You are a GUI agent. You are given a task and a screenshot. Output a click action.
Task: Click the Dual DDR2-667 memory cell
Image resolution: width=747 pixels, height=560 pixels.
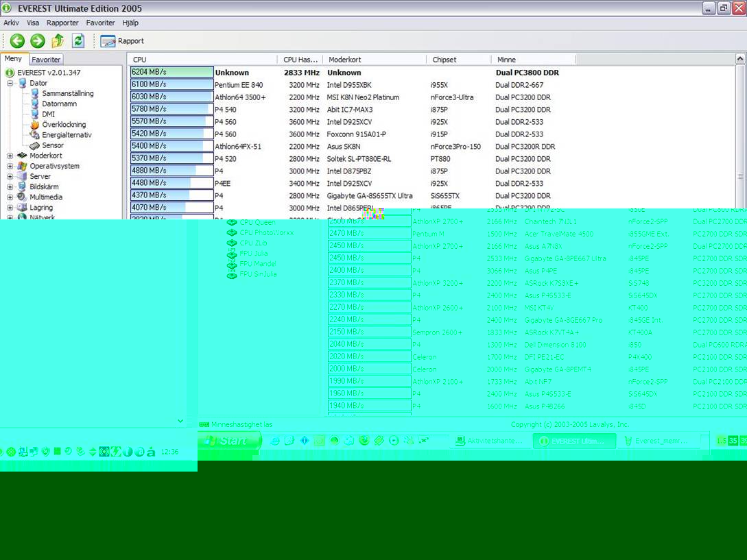click(519, 85)
